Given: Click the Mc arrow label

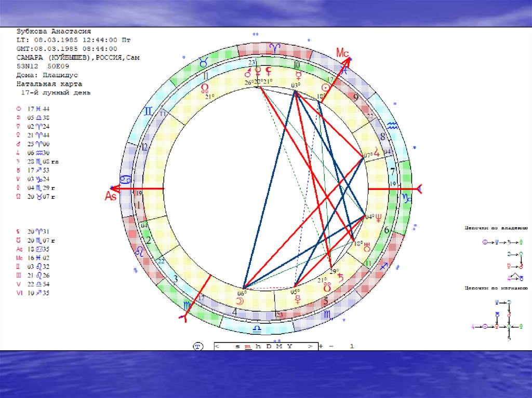Looking at the screenshot, I should tap(343, 53).
